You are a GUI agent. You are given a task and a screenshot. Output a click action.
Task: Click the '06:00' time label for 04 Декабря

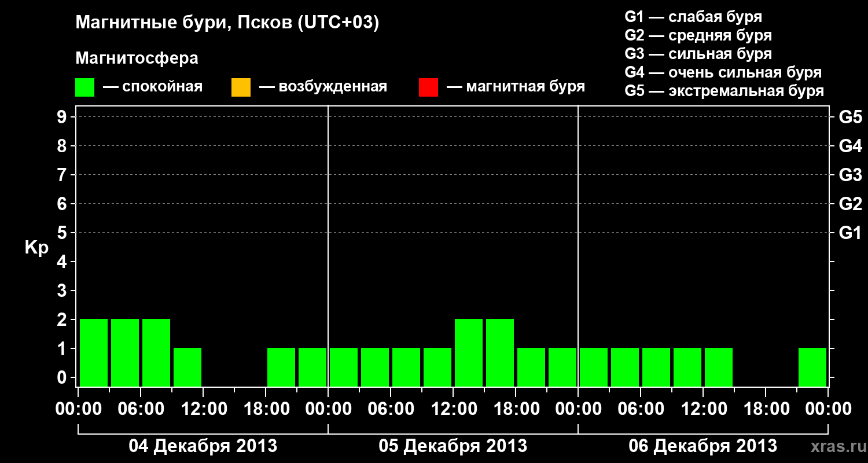[141, 409]
